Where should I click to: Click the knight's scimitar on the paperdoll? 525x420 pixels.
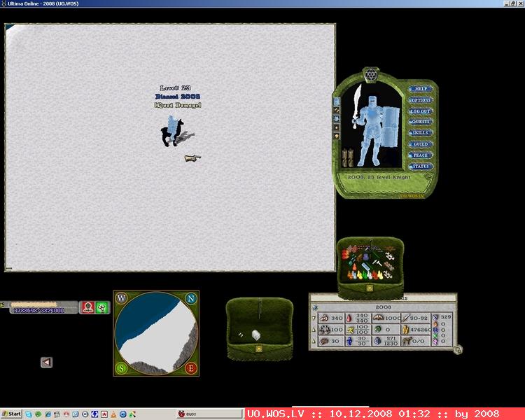(x=357, y=104)
